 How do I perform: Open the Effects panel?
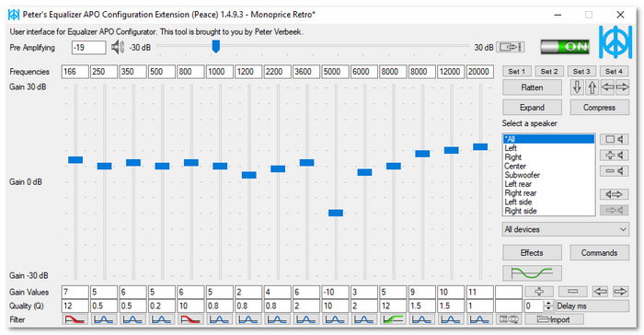(x=532, y=252)
